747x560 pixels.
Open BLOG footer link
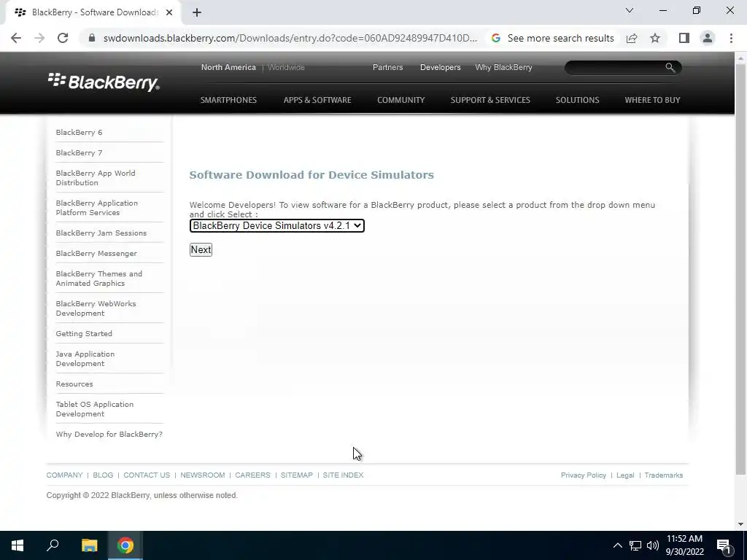[103, 475]
